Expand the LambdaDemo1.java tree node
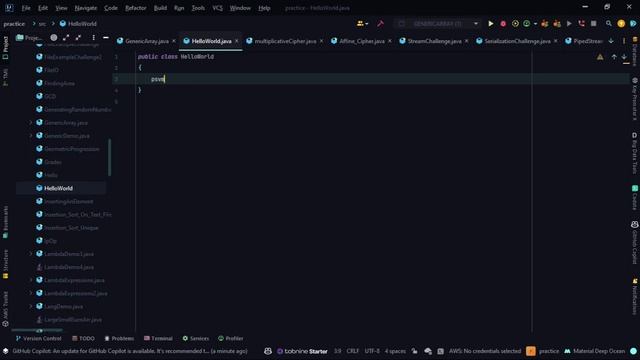This screenshot has width=640, height=360. coord(31,254)
